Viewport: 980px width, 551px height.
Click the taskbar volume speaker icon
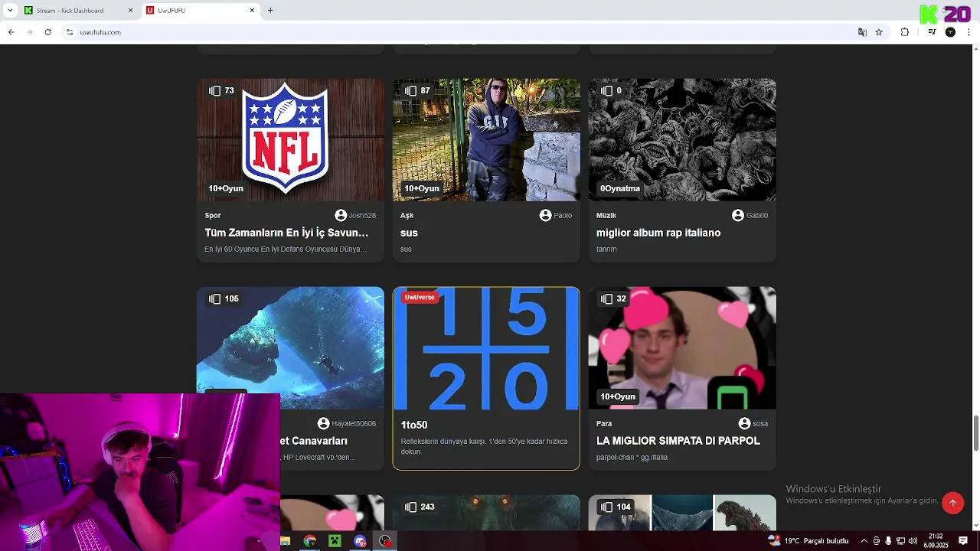point(913,541)
